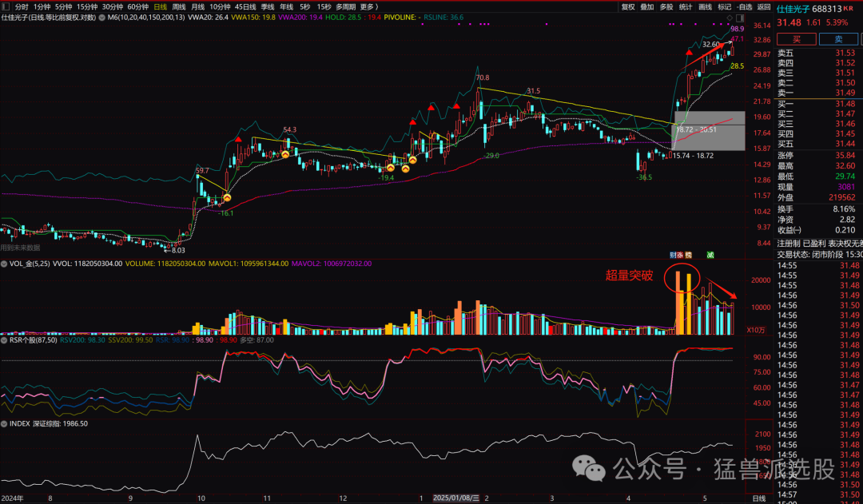Toggle -自选 watchlist removal
This screenshot has height=504, width=863.
click(x=744, y=7)
